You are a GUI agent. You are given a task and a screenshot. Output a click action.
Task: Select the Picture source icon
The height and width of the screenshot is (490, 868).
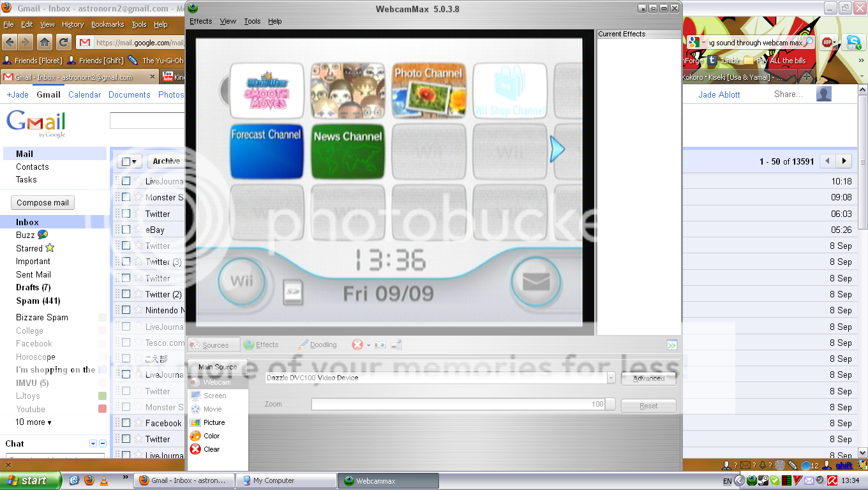click(x=195, y=422)
